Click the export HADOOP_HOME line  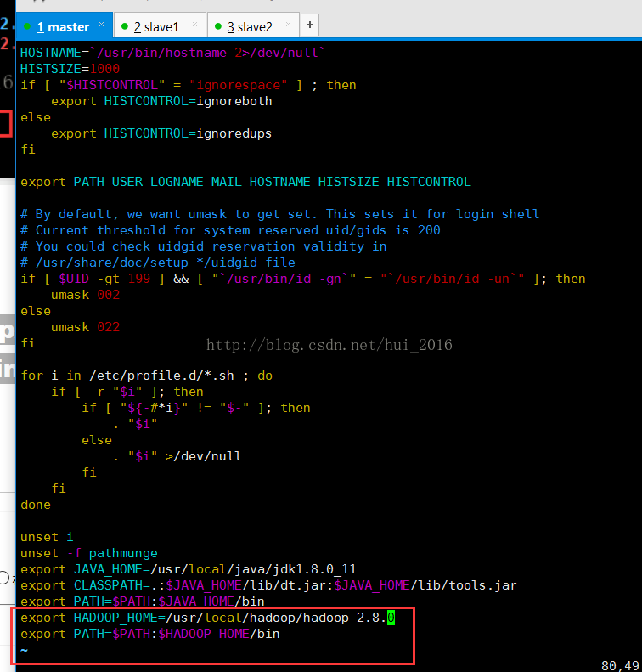204,618
